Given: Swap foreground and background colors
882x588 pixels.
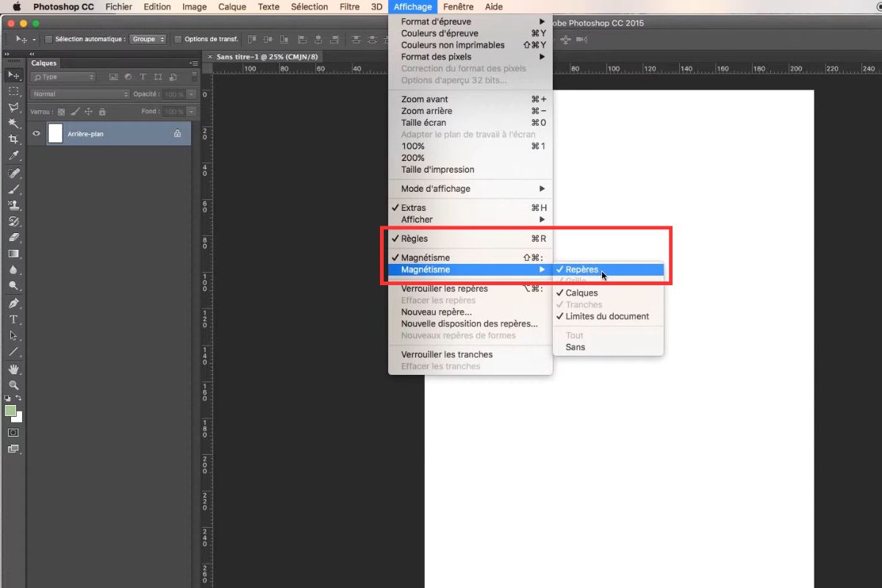Looking at the screenshot, I should click(x=19, y=398).
